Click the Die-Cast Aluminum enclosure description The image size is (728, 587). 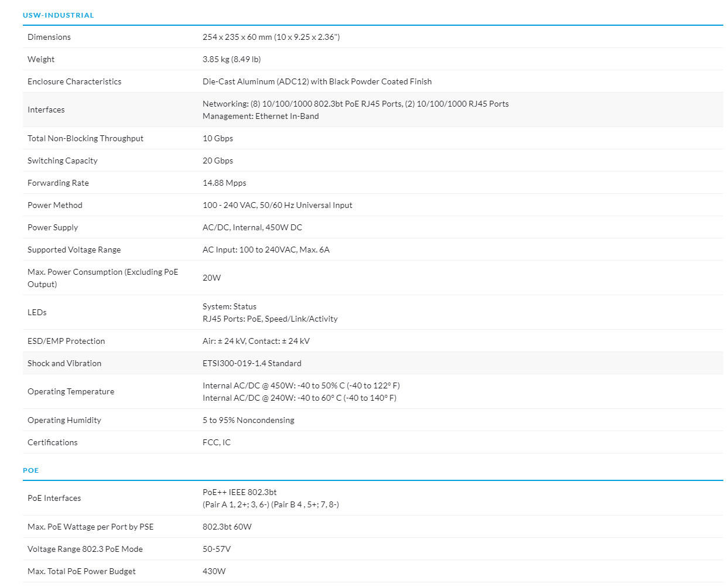[x=317, y=81]
